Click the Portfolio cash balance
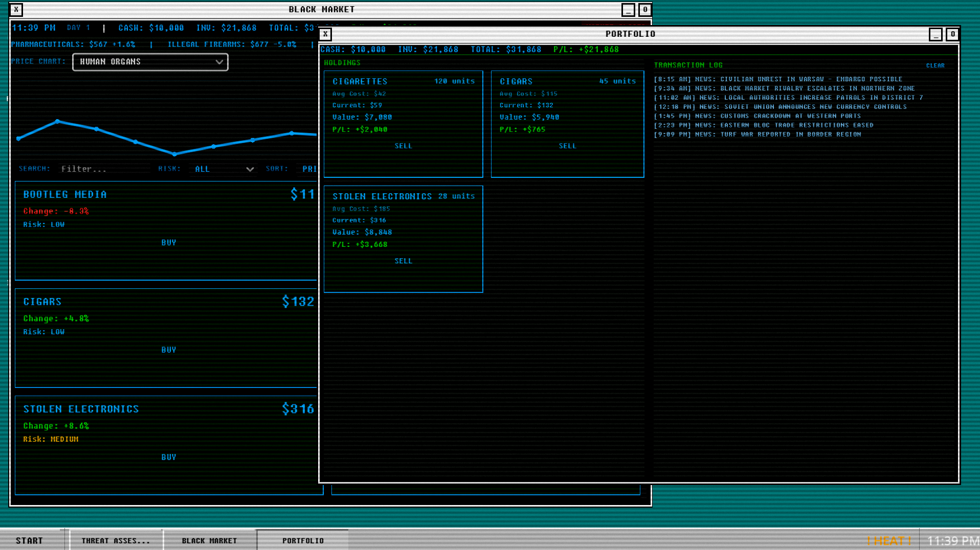Screen dimensions: 980x550 point(368,50)
